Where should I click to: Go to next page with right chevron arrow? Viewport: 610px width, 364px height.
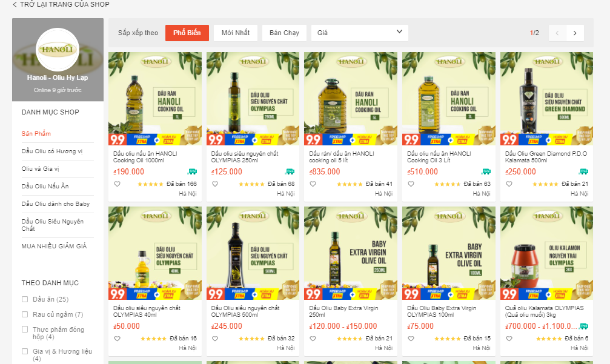574,33
